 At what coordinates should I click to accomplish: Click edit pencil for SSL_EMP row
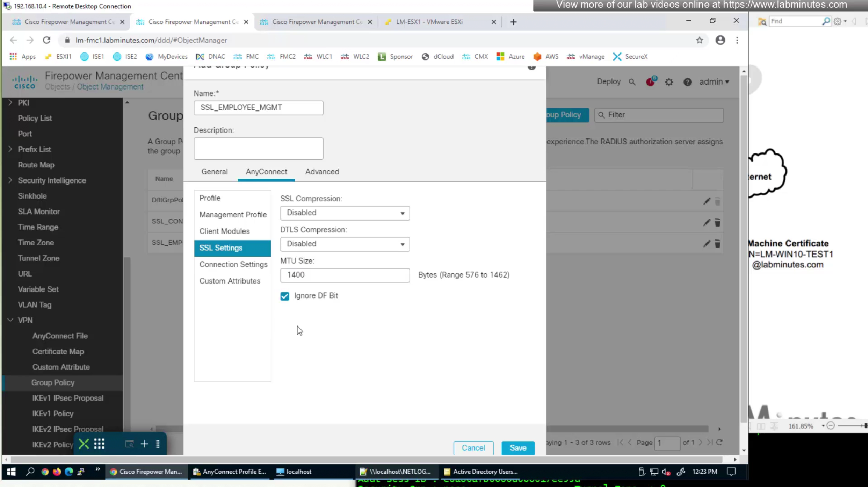707,243
